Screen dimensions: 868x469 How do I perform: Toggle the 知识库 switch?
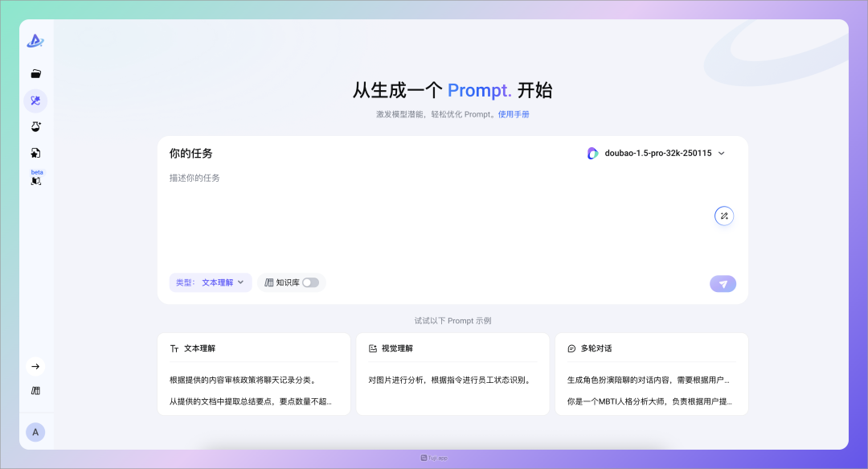[310, 282]
